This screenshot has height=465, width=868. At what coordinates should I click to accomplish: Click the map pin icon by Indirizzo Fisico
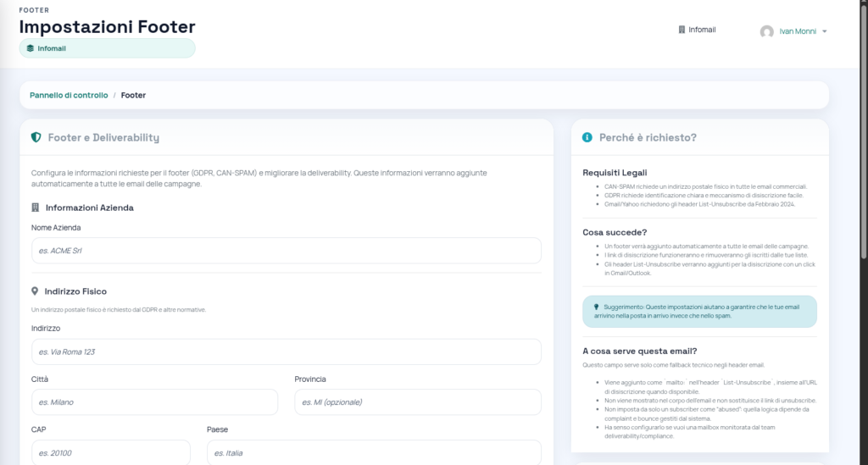click(x=36, y=291)
